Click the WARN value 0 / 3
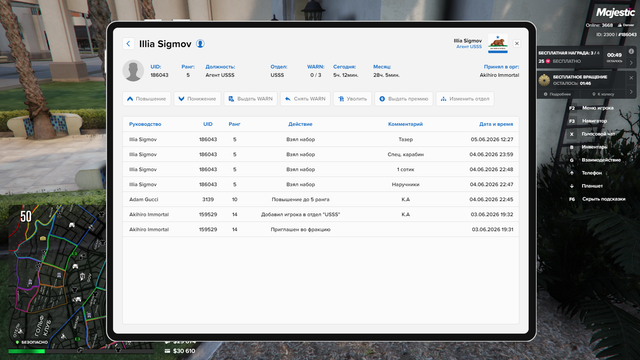Screen dimensions: 640x360 316,75
